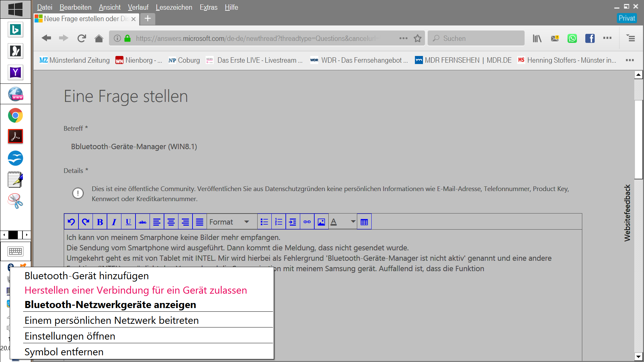Click the Insert Hyperlink icon
Image resolution: width=644 pixels, height=362 pixels.
307,222
